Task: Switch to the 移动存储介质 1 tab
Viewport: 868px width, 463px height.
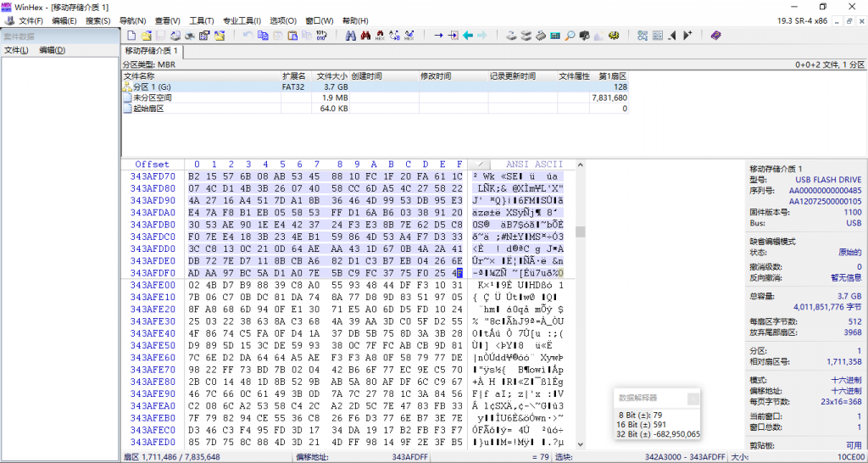Action: click(153, 52)
